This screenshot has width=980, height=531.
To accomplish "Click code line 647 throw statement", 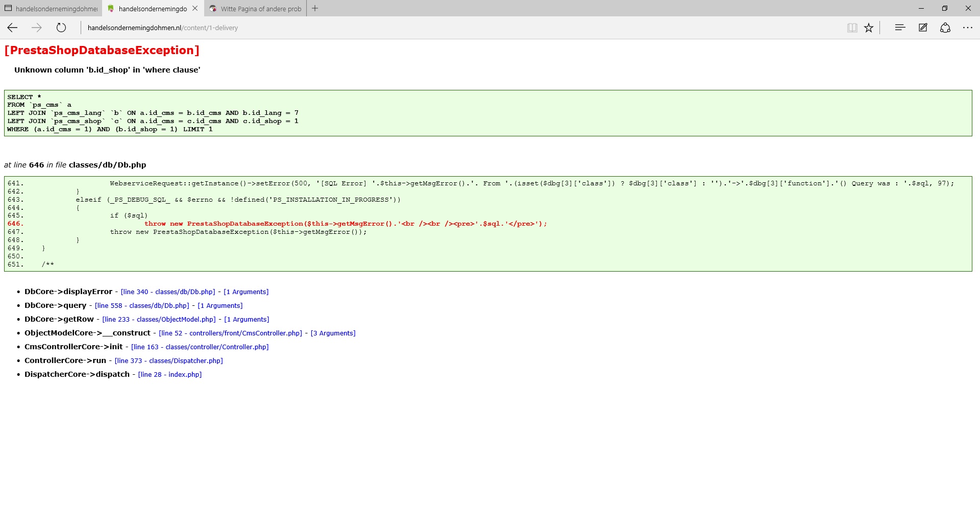I will [238, 232].
